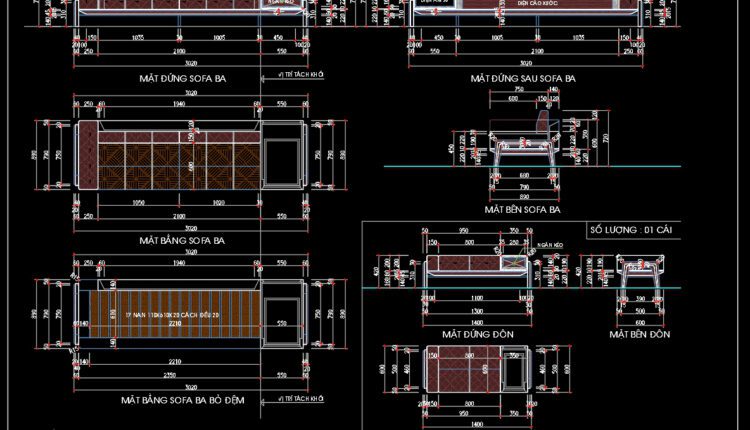
Task: Select the 2350 dimension in the slatted plan
Action: (x=170, y=375)
